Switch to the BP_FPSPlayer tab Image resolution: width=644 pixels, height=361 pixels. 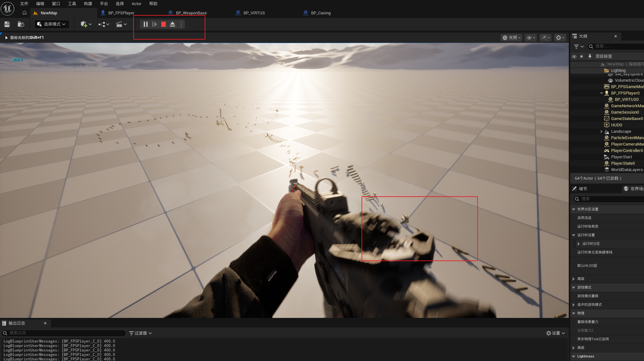click(x=121, y=13)
